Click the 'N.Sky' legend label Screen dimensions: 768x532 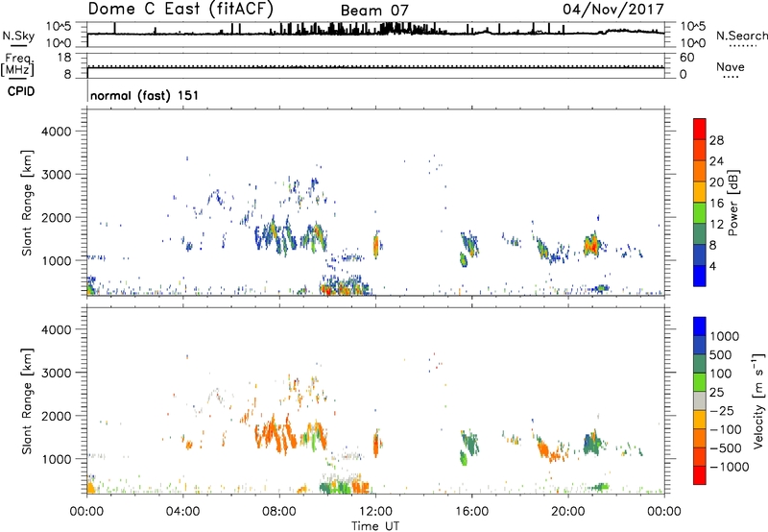pyautogui.click(x=18, y=36)
